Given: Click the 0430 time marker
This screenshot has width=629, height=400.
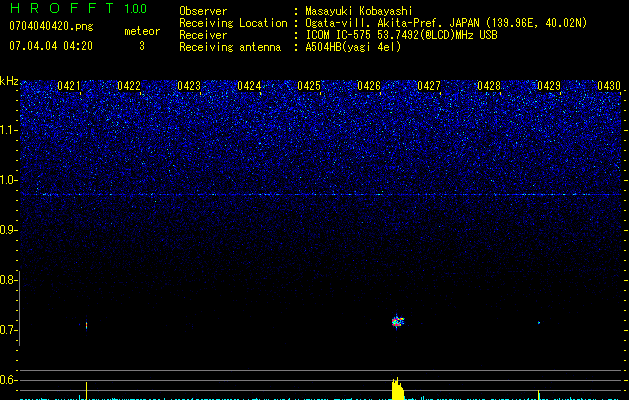Looking at the screenshot, I should click(x=609, y=86).
